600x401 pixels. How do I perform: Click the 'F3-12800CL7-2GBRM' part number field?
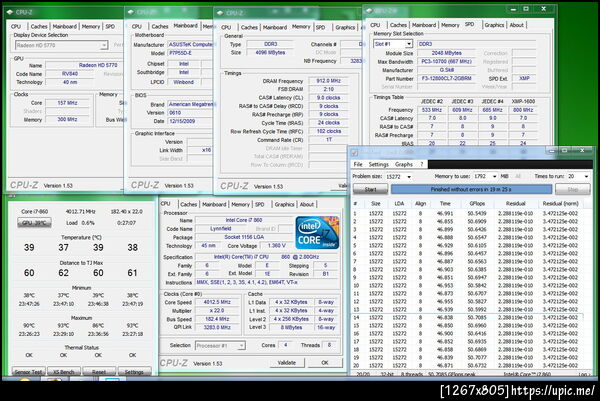(x=446, y=78)
